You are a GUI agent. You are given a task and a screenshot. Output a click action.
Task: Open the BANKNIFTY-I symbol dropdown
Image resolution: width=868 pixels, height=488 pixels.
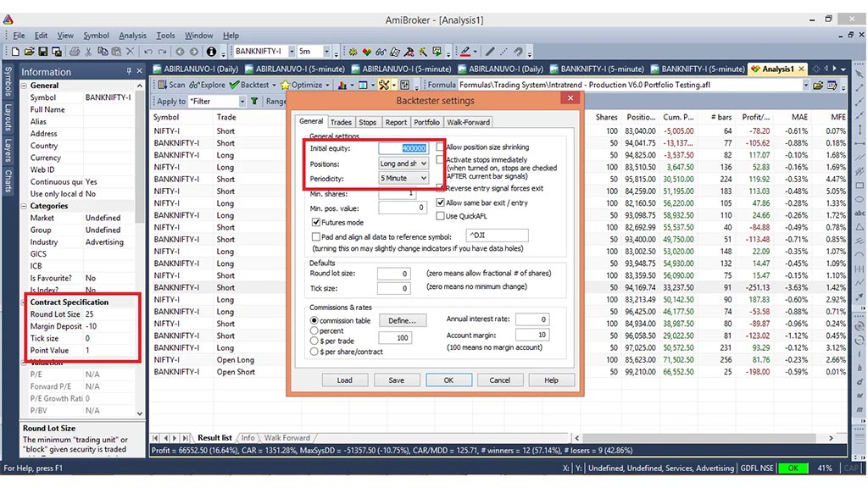292,52
